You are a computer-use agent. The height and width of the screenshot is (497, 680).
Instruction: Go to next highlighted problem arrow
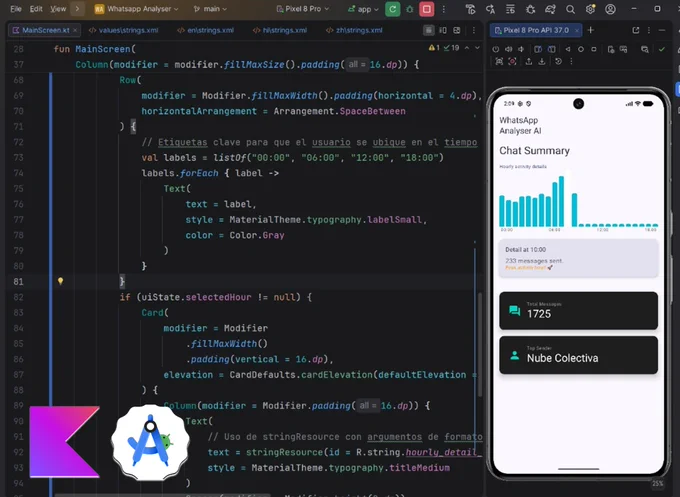click(x=477, y=48)
